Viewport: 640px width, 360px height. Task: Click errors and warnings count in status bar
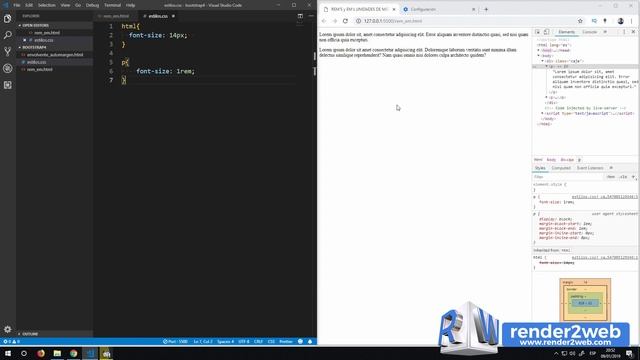[11, 342]
